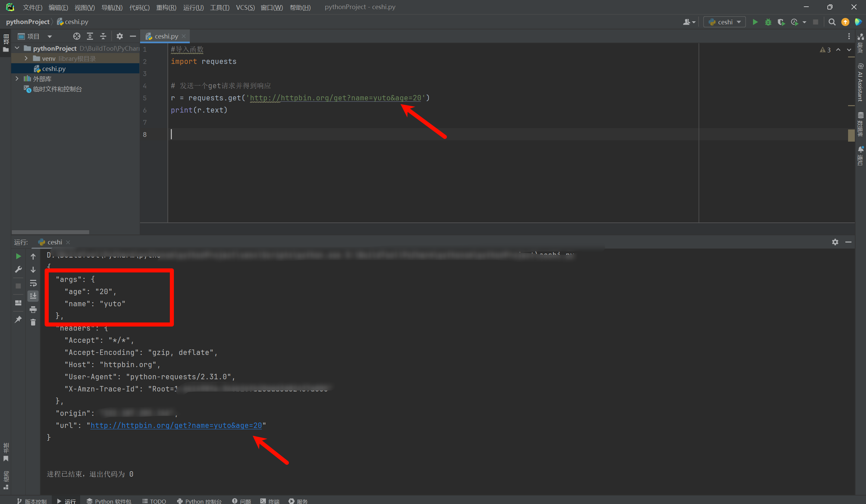Open dropdown arrow beside user account icon
Screen dimensions: 866x504
pos(693,22)
